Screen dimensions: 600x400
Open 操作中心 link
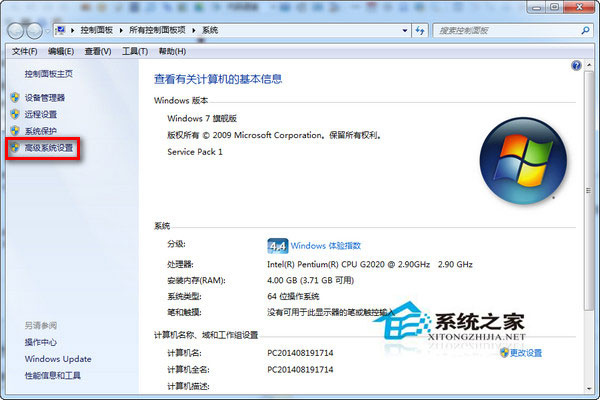[x=41, y=342]
